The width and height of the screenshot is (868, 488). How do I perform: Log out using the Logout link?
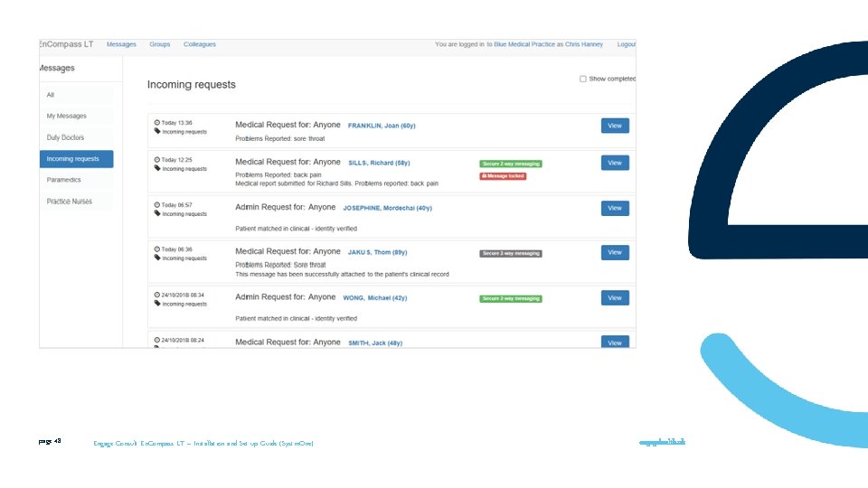pos(626,44)
